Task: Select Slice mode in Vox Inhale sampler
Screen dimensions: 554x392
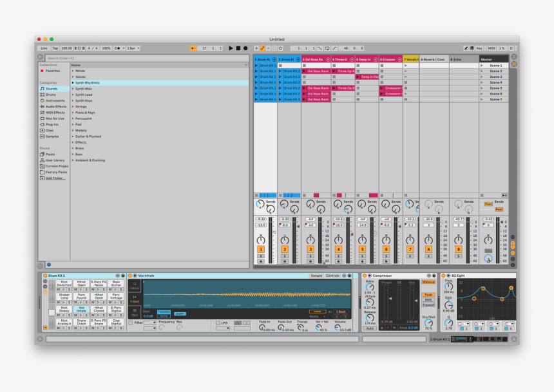Action: (135, 312)
